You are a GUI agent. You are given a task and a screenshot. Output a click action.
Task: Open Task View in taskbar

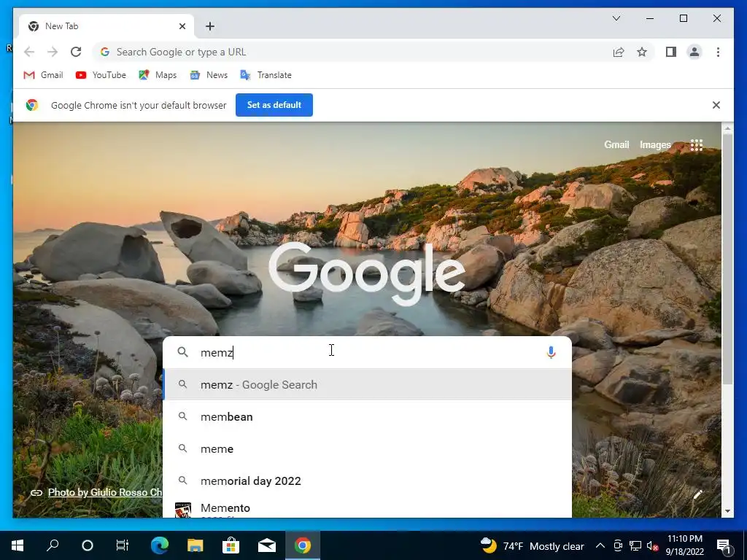click(123, 545)
